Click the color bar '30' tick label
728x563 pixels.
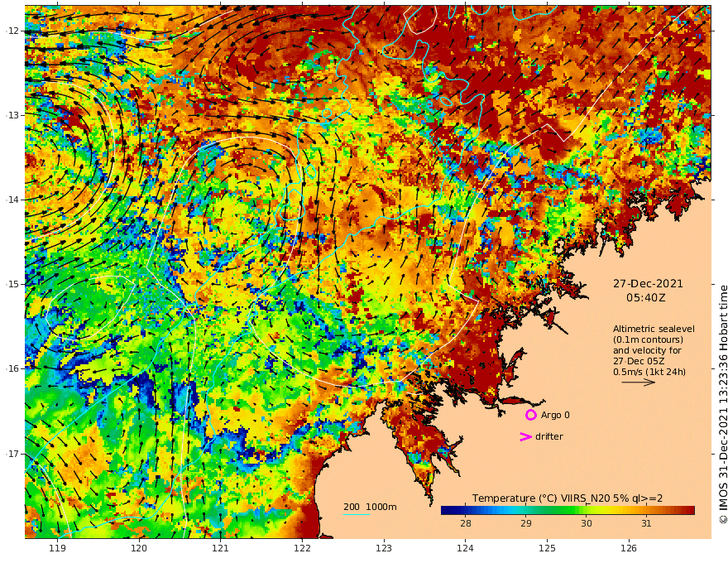[x=586, y=523]
